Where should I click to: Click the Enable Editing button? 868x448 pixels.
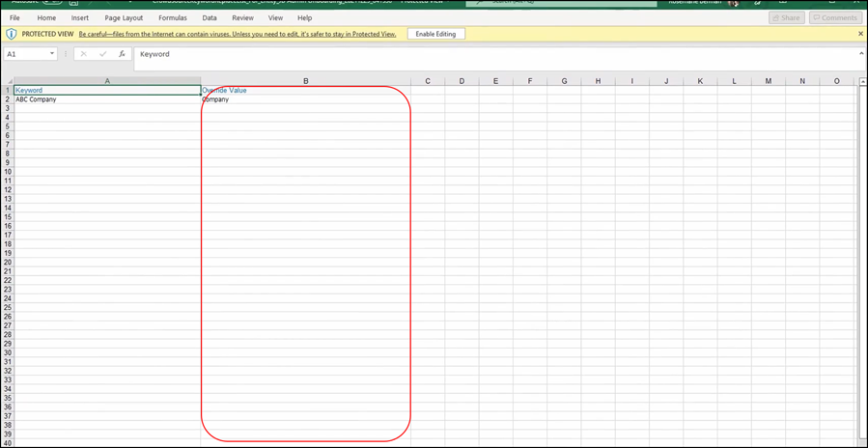click(437, 34)
